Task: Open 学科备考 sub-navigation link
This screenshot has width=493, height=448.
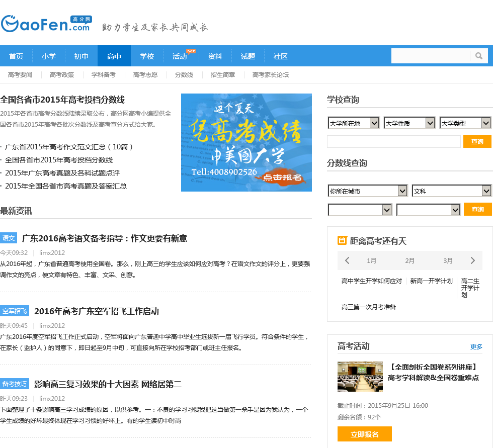Action: [104, 75]
